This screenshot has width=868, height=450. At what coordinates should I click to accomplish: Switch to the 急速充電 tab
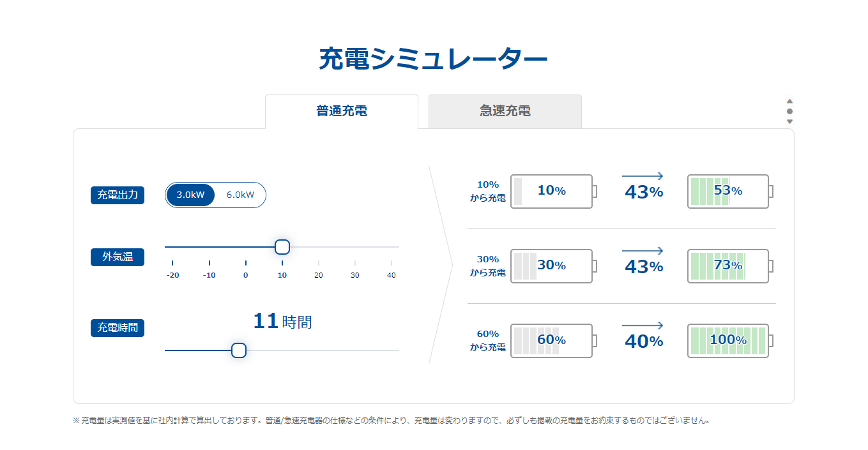coord(505,111)
